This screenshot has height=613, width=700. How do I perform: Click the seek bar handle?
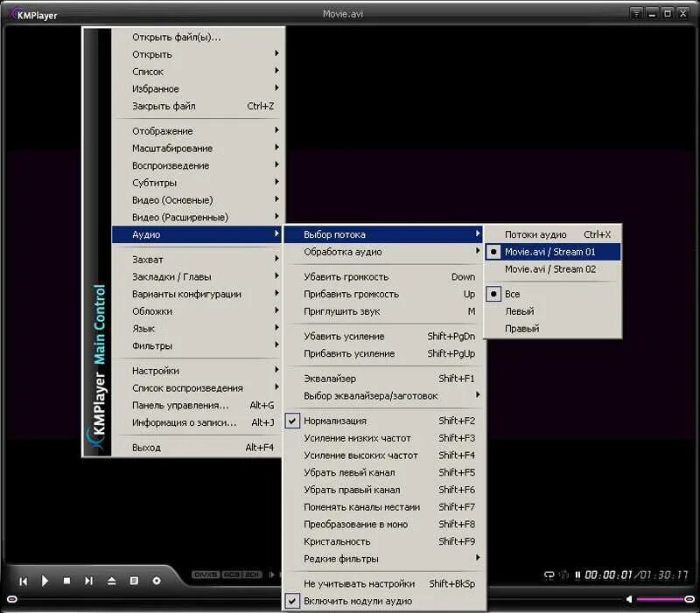(x=12, y=599)
